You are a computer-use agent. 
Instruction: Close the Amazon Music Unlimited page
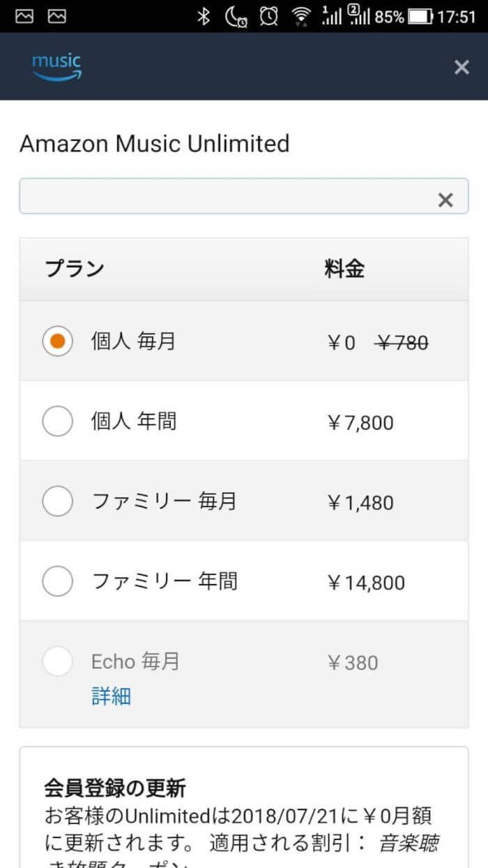click(x=462, y=67)
